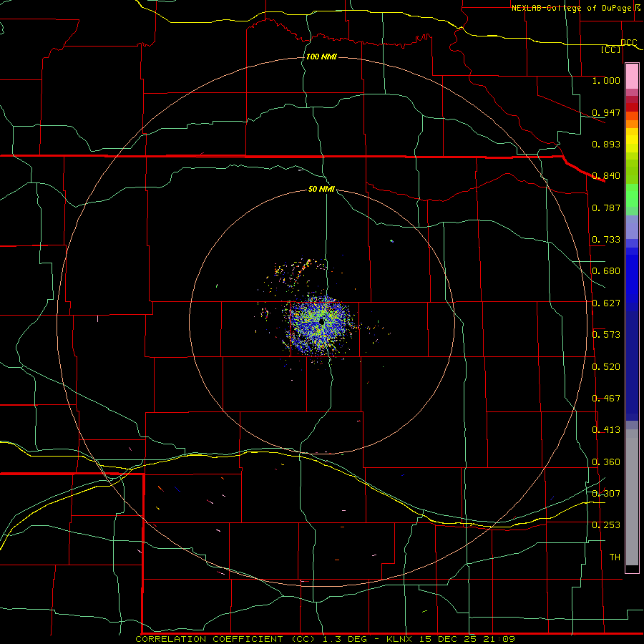The height and width of the screenshot is (644, 644).
Task: Select the 0.893 legend value
Action: point(606,144)
